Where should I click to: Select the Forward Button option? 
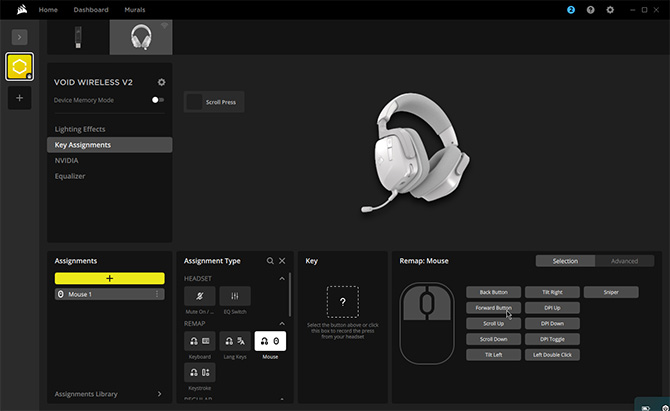(494, 308)
